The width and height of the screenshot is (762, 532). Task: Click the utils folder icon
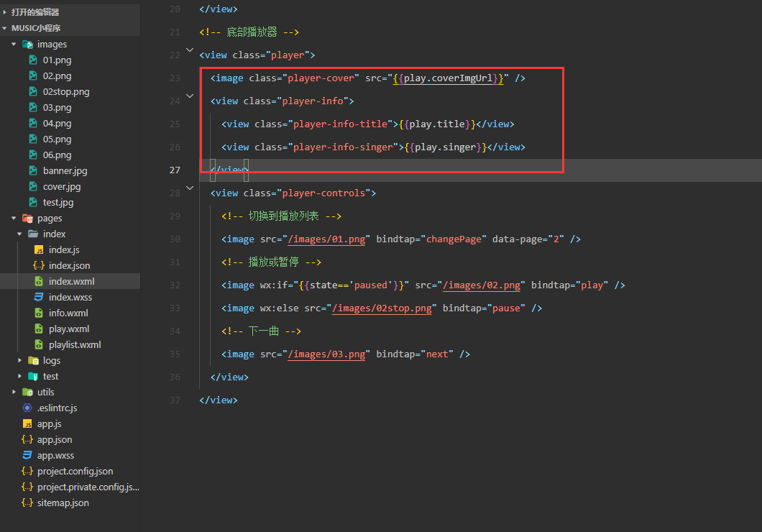(27, 393)
